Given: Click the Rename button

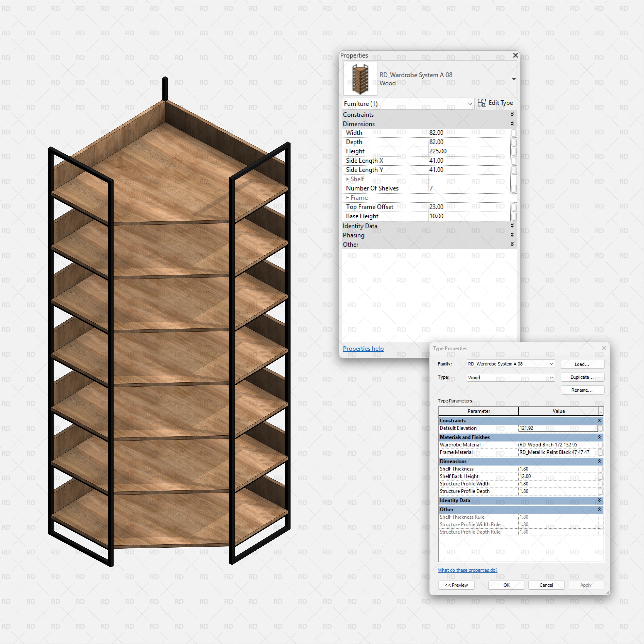Looking at the screenshot, I should coord(582,390).
